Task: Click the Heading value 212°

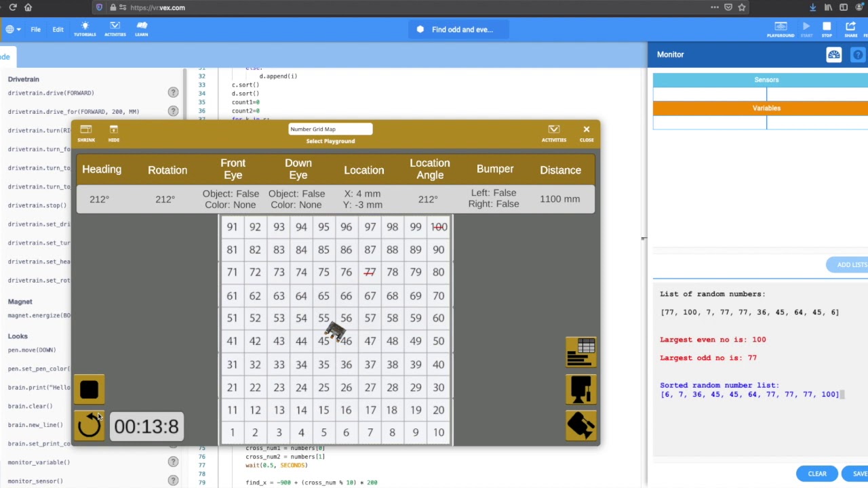Action: tap(99, 199)
